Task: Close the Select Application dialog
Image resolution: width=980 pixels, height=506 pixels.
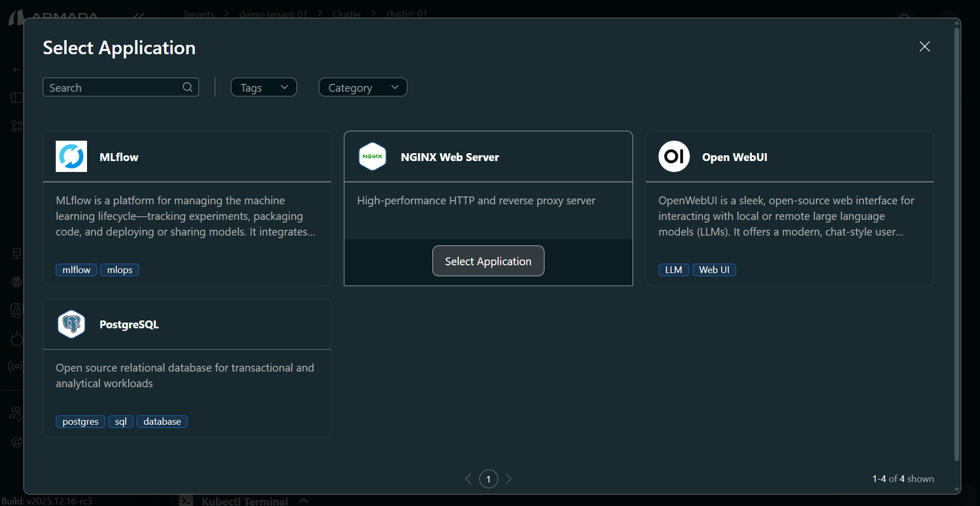Action: tap(924, 46)
